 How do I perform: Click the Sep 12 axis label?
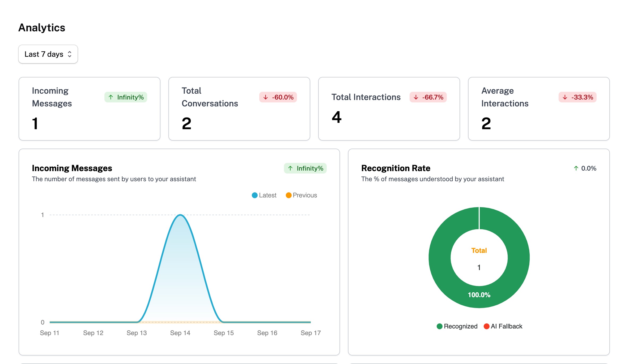click(93, 333)
